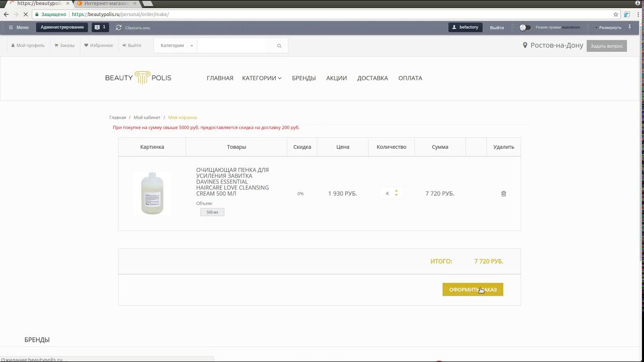Click the Защищено secure site indicator

(50, 15)
